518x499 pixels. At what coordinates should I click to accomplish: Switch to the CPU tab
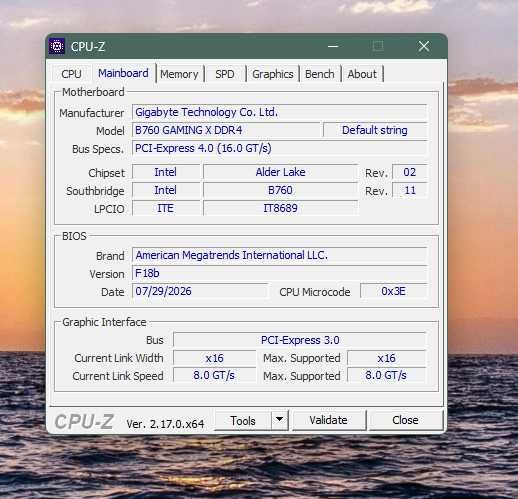pyautogui.click(x=71, y=74)
